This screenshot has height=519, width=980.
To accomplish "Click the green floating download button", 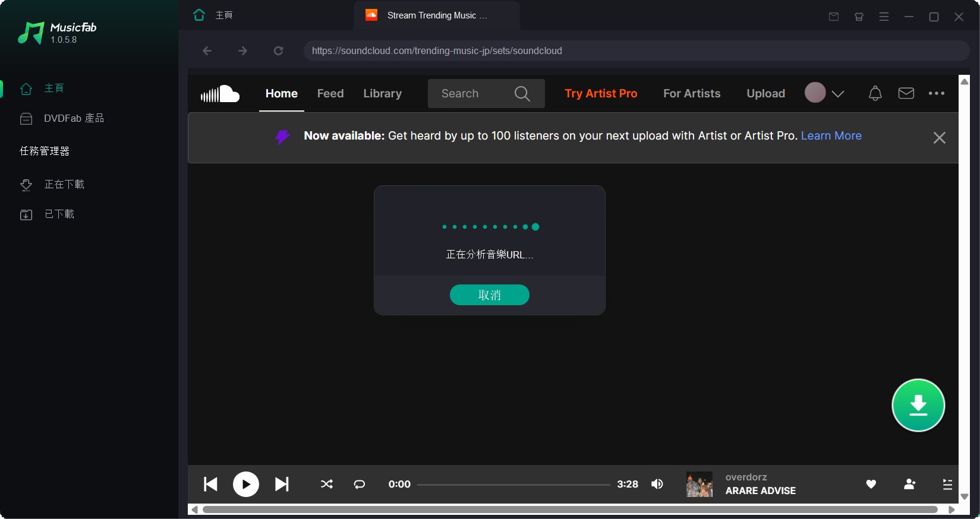I will tap(918, 405).
